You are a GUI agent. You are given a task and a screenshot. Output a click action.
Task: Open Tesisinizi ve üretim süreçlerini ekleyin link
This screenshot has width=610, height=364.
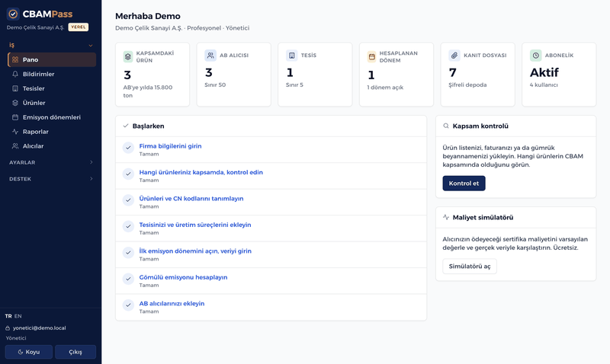[x=195, y=225]
